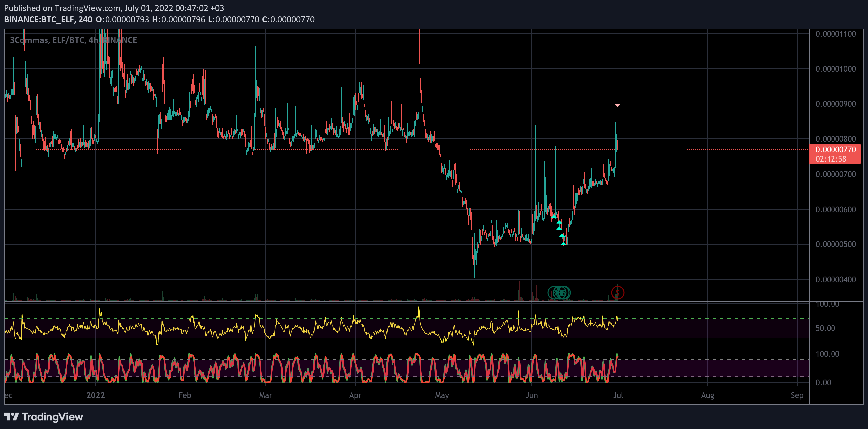Click the 0.00001100 price axis label
The height and width of the screenshot is (429, 868).
click(x=835, y=34)
